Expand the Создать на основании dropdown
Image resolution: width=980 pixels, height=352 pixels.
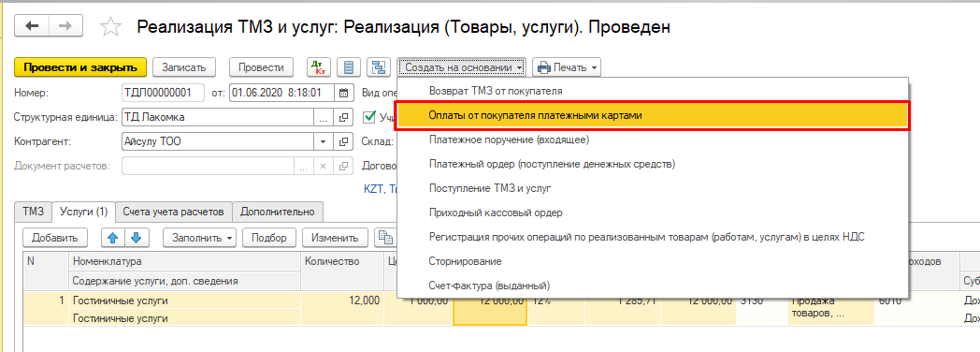pos(462,66)
